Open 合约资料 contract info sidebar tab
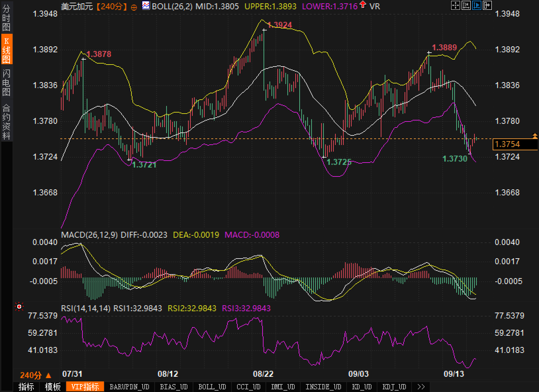The image size is (539, 392). pyautogui.click(x=6, y=121)
